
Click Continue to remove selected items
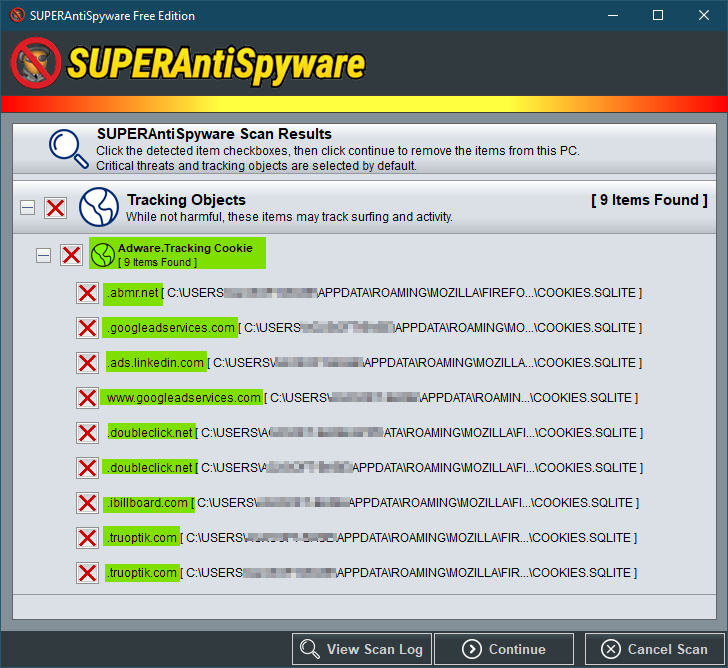[504, 649]
